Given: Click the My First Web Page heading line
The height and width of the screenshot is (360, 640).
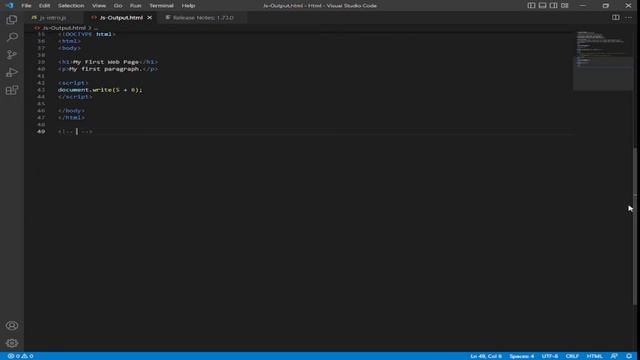Looking at the screenshot, I should click(108, 62).
